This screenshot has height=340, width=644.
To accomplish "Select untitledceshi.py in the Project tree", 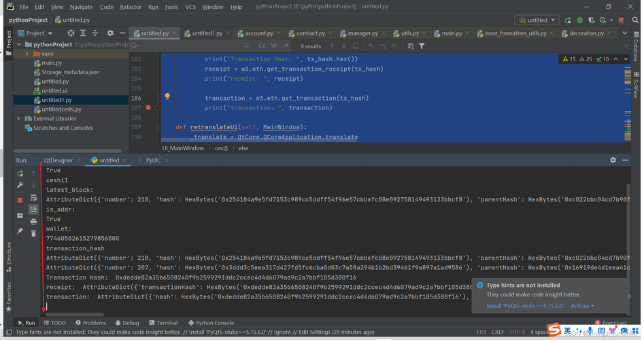I will pyautogui.click(x=61, y=109).
